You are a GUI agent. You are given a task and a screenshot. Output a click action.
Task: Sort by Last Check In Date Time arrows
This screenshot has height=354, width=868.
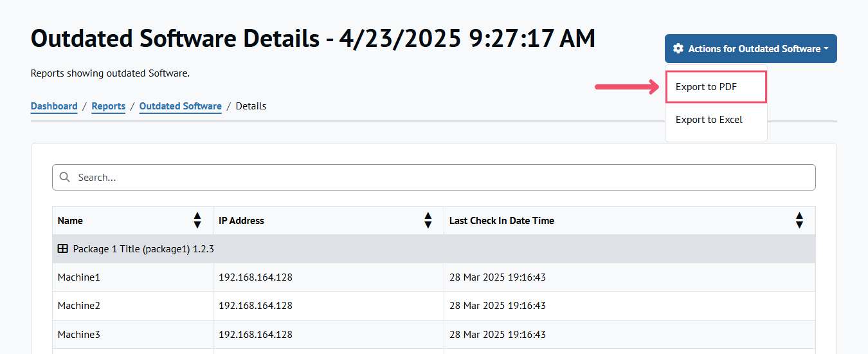(x=799, y=220)
